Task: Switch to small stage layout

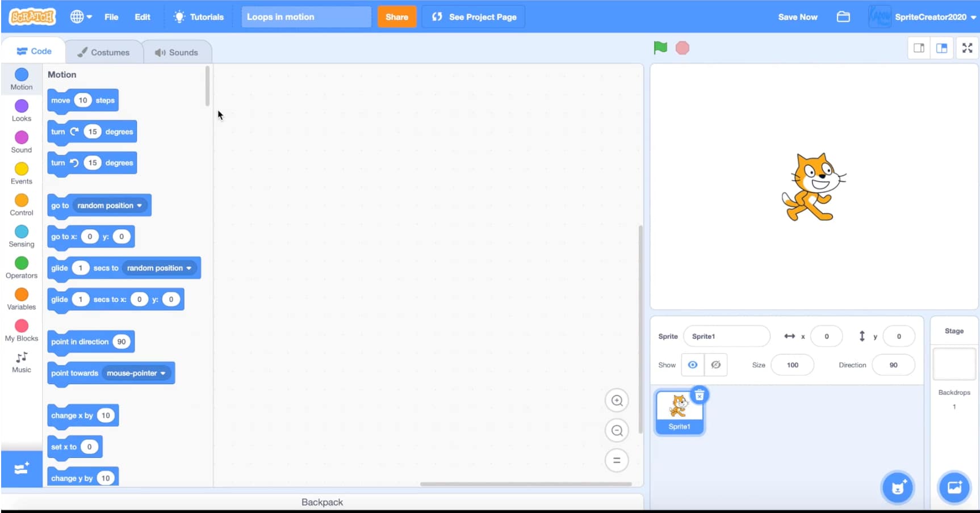Action: [919, 48]
